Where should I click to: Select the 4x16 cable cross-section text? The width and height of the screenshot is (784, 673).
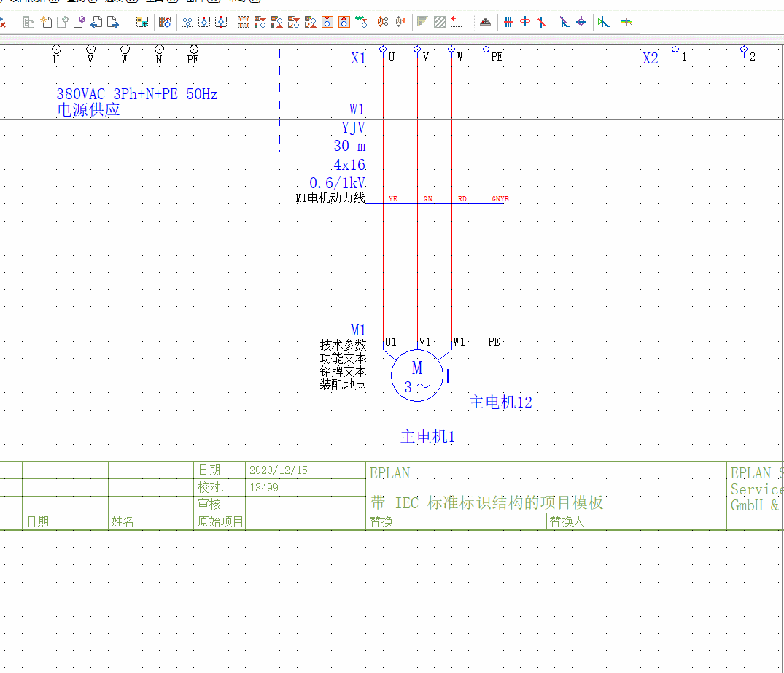click(x=349, y=165)
